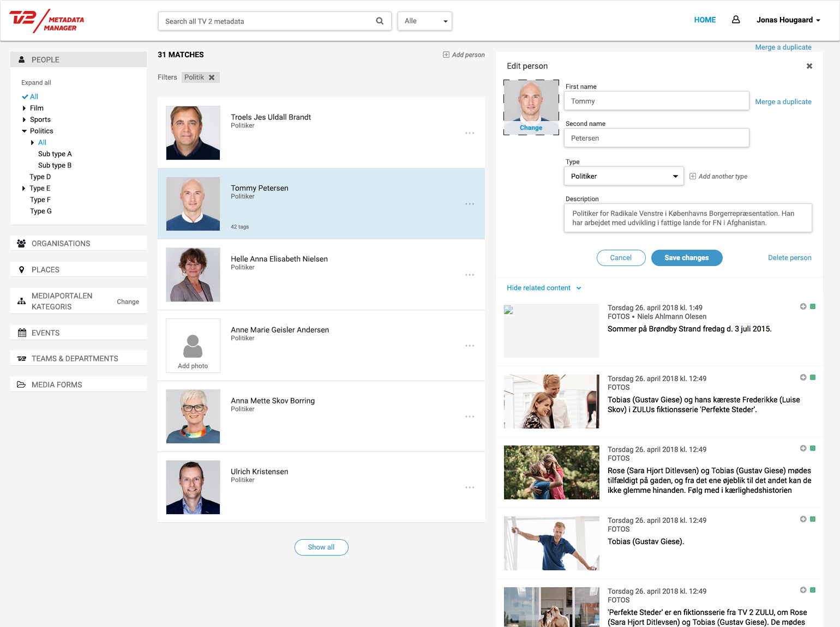Click Merge a duplicate beside First name
Image resolution: width=840 pixels, height=627 pixels.
pyautogui.click(x=783, y=101)
